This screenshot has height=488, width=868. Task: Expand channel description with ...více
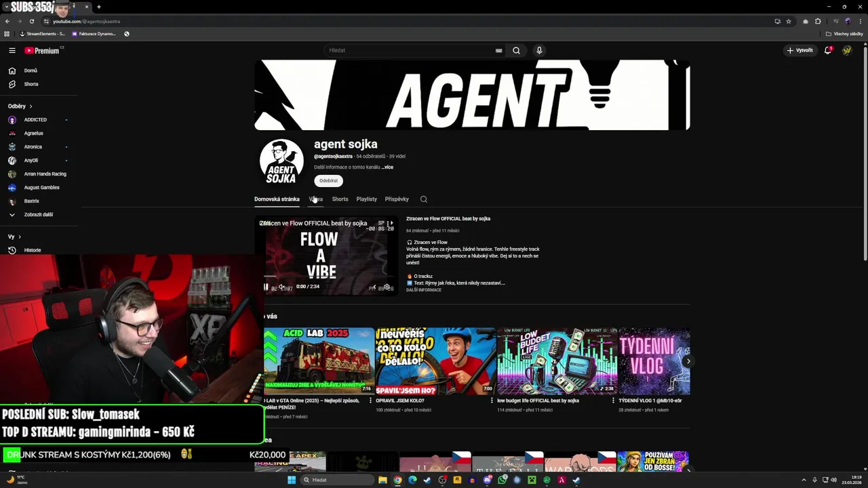[387, 167]
